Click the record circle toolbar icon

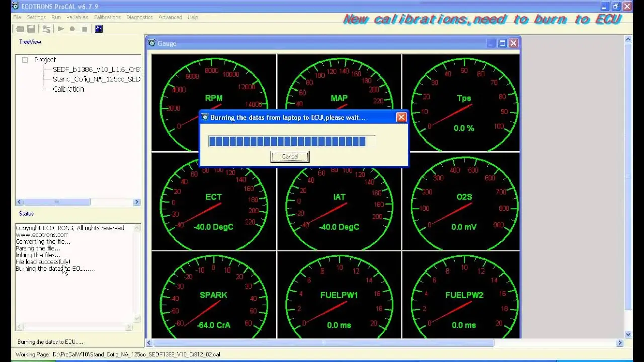coord(72,29)
